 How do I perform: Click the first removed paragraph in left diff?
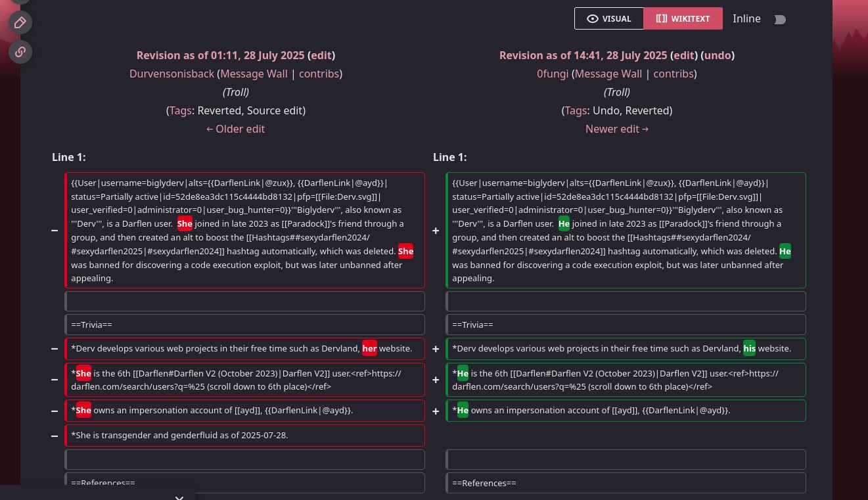[245, 231]
